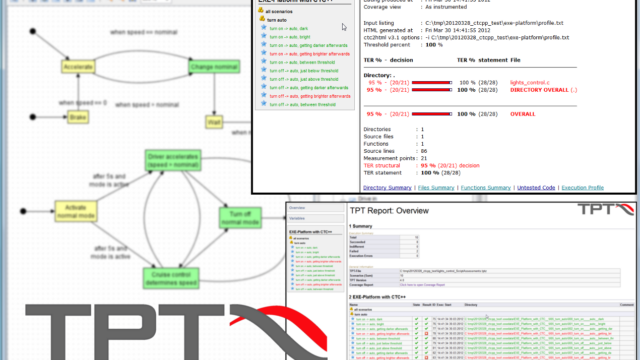
Task: Click coverage bar of the OVERALL row
Action: [432, 114]
